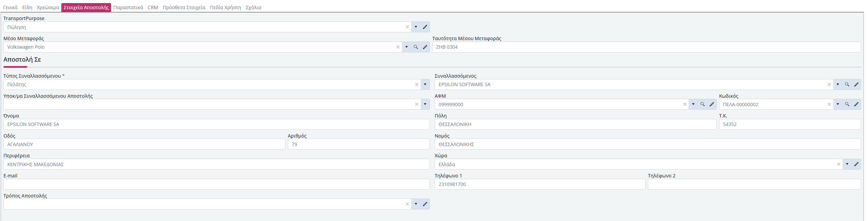Edit the EPSILON SOFTWARE SA contact record
The image size is (868, 221).
point(856,84)
